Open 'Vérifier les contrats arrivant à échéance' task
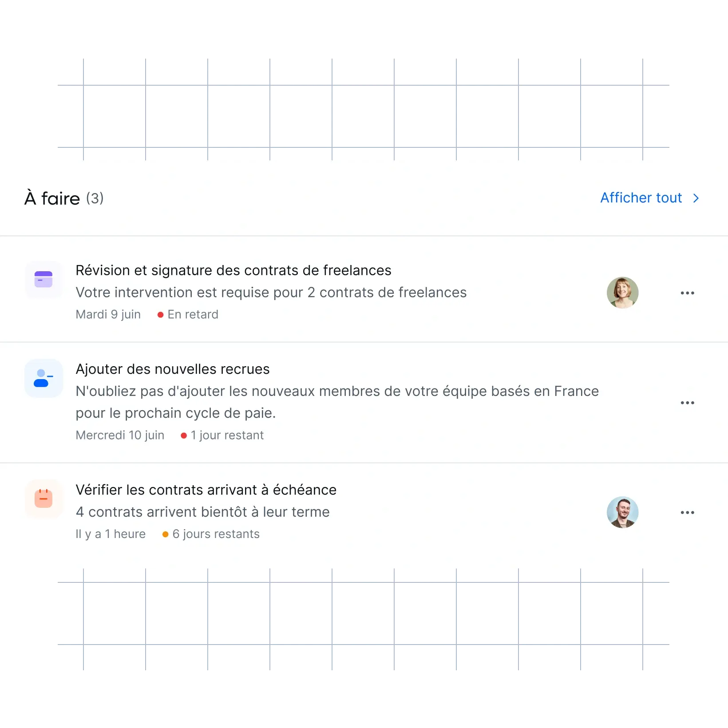The width and height of the screenshot is (728, 728). coord(206,490)
